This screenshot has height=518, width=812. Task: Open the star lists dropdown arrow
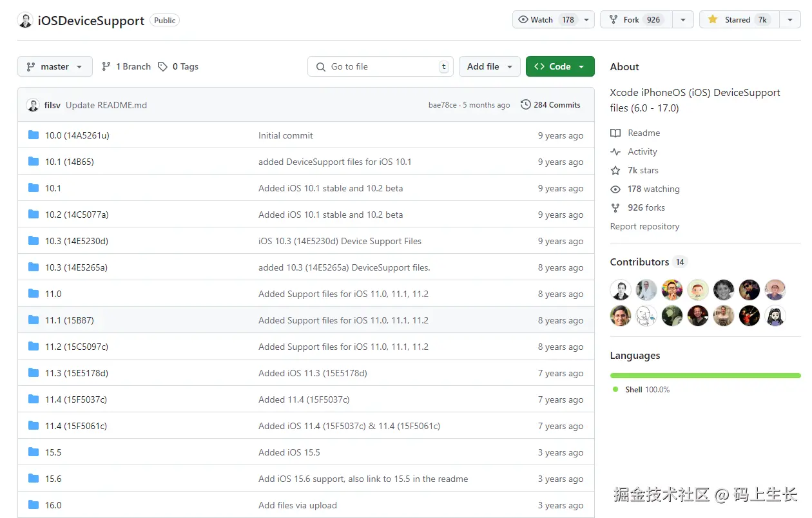coord(790,19)
